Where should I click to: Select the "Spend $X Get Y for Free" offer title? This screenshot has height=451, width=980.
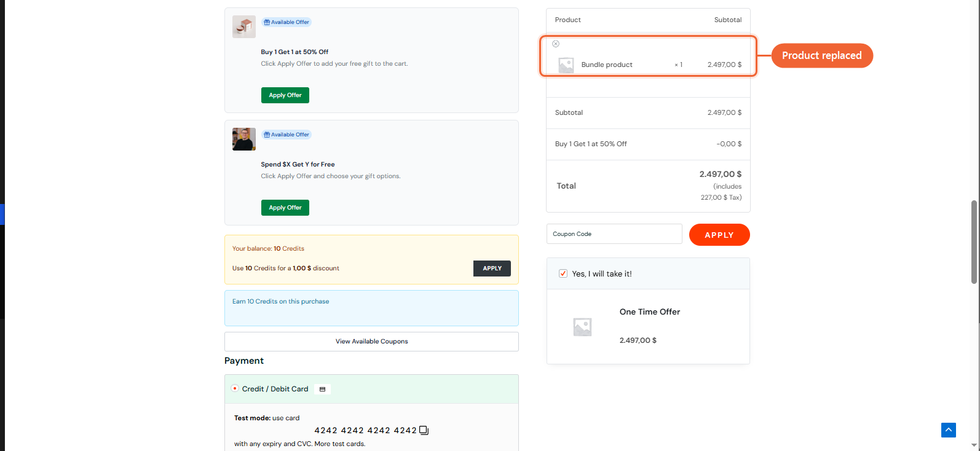[298, 165]
